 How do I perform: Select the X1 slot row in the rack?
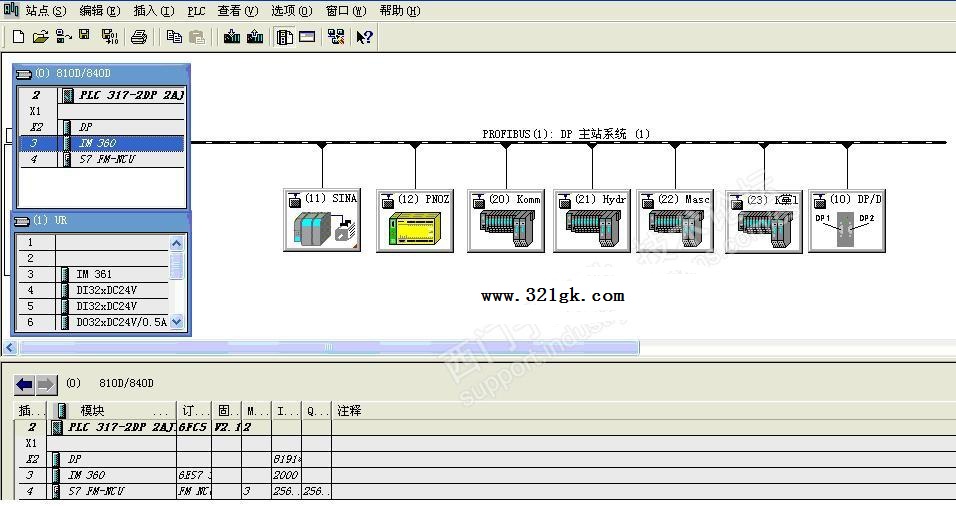(x=102, y=111)
